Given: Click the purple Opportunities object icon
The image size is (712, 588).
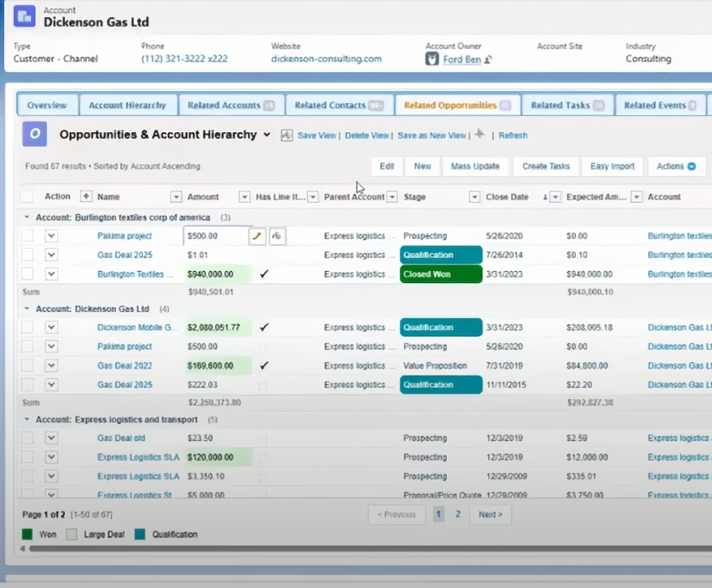Looking at the screenshot, I should (35, 134).
